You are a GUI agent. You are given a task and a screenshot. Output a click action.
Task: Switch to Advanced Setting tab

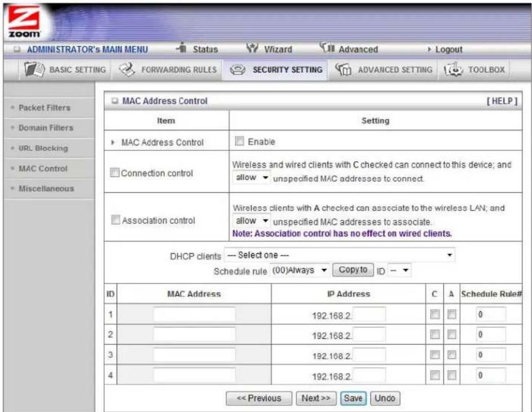tap(383, 70)
